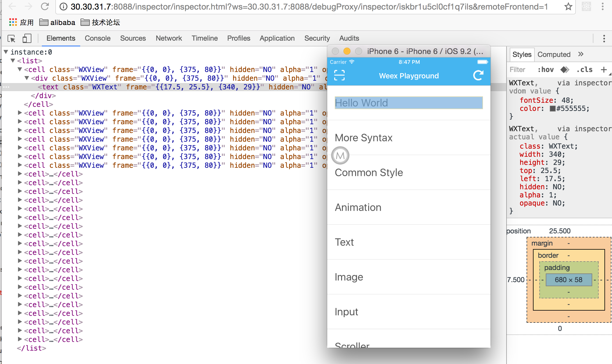This screenshot has width=612, height=364.
Task: Click the add new style rule button
Action: 605,69
